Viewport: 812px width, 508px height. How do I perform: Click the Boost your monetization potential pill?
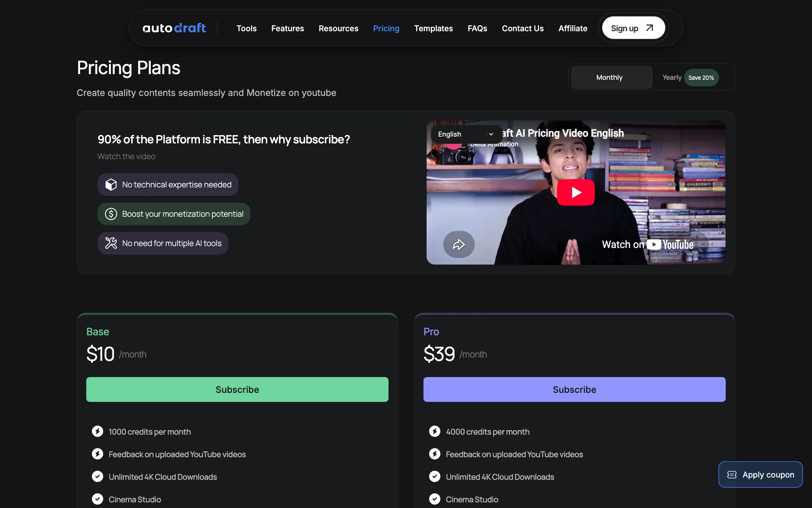[174, 214]
